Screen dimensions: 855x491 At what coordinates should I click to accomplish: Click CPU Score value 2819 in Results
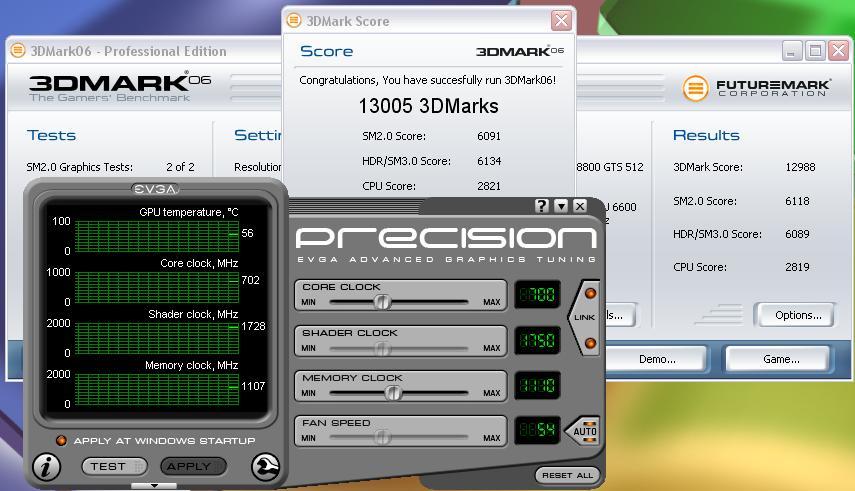[797, 267]
